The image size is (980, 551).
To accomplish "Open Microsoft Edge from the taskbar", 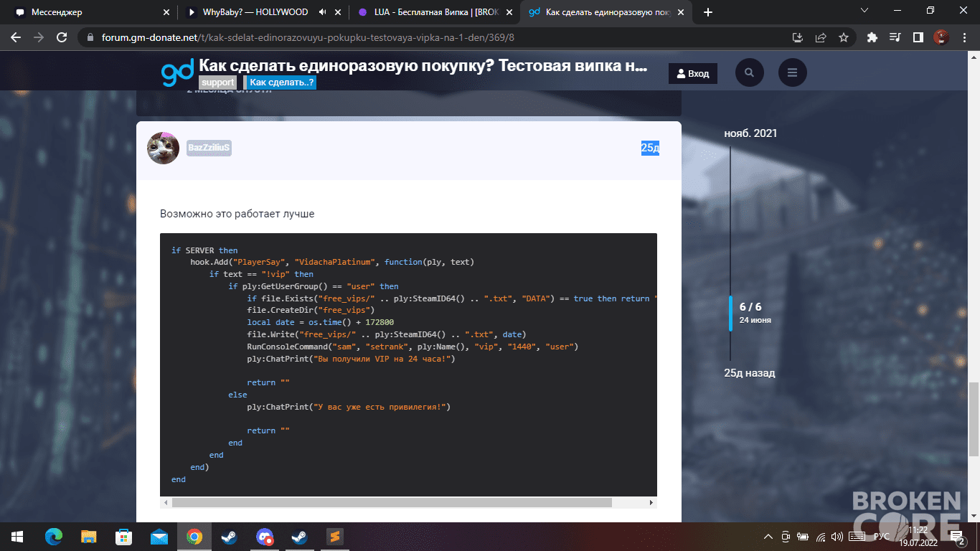I will pos(54,536).
